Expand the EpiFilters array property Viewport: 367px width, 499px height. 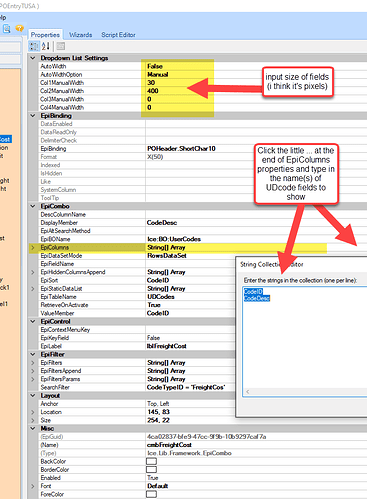(x=33, y=363)
